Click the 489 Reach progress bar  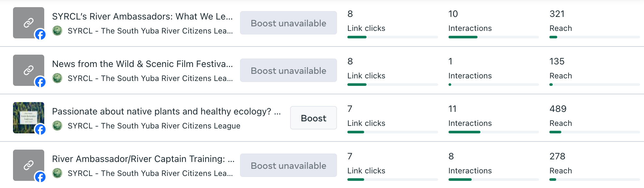[594, 132]
